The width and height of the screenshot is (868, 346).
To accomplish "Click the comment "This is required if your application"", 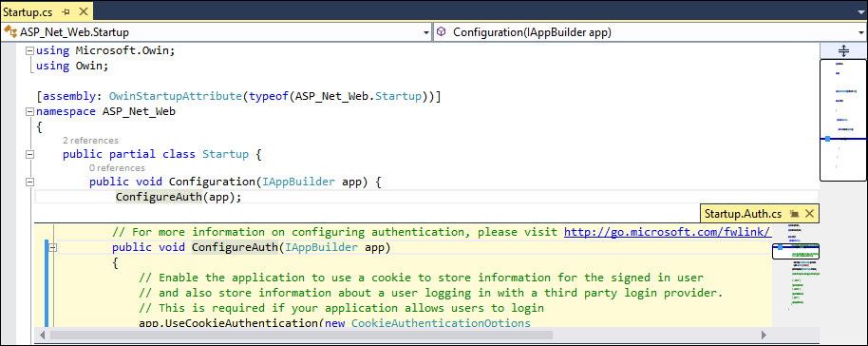I will pyautogui.click(x=342, y=307).
